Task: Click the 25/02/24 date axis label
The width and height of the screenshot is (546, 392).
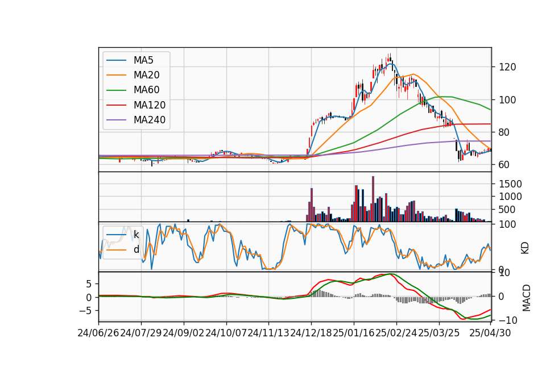Action: [396, 333]
